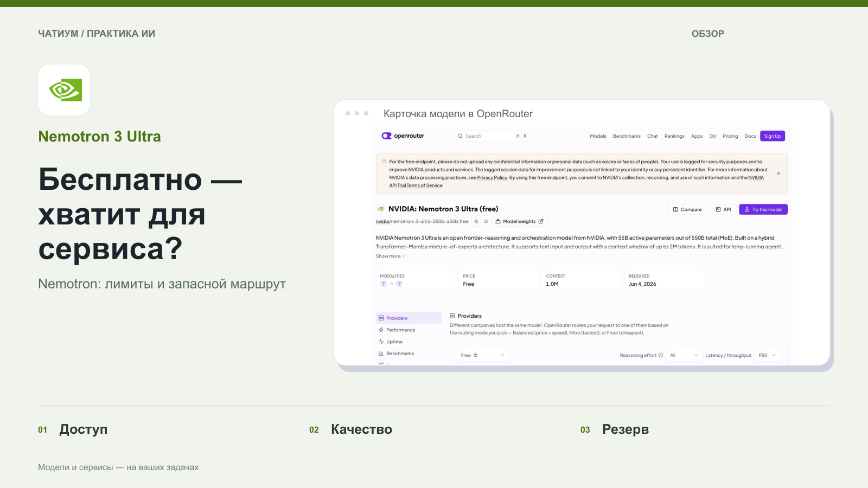868x488 pixels.
Task: Click the Try this model button
Action: pos(763,209)
